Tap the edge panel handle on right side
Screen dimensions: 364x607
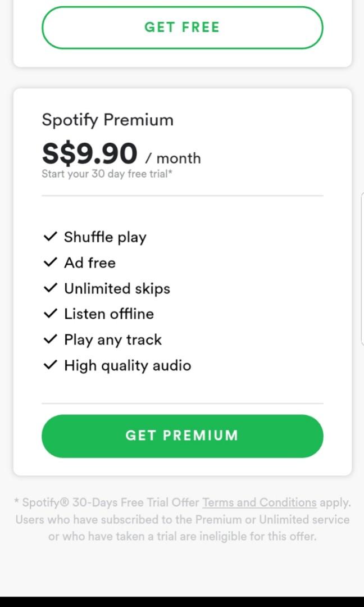tap(362, 269)
